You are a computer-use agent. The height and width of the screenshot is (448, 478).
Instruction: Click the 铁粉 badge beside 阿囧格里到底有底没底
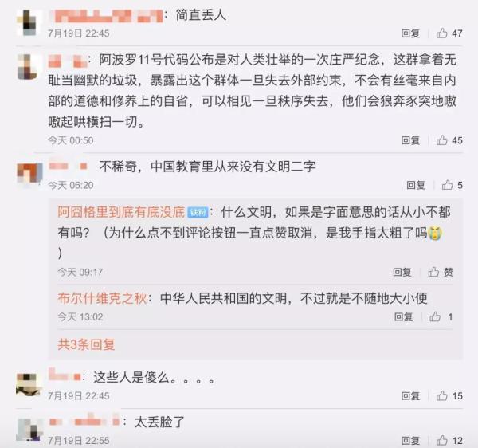click(198, 212)
